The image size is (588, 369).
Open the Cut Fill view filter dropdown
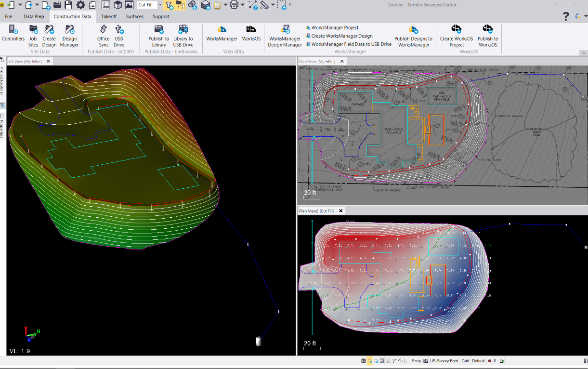[159, 5]
